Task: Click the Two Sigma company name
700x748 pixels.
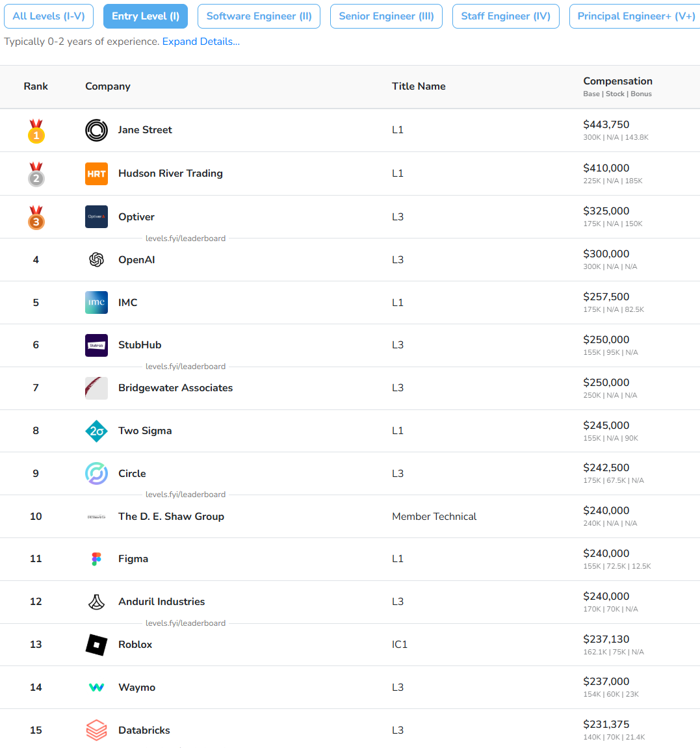Action: (145, 430)
